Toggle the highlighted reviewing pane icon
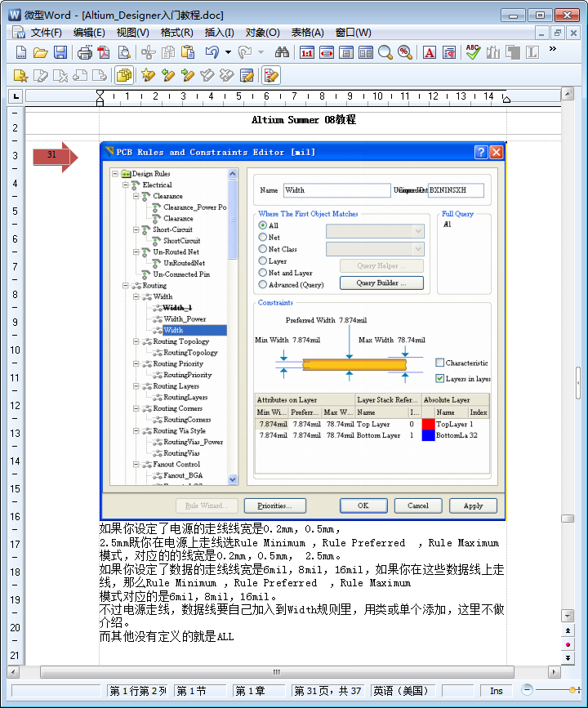This screenshot has width=588, height=708. [124, 75]
